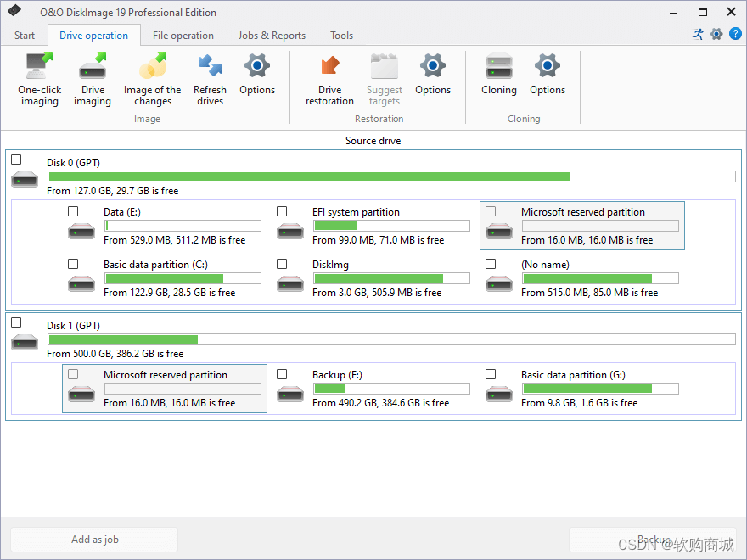Open Drive imaging tool

(x=93, y=80)
